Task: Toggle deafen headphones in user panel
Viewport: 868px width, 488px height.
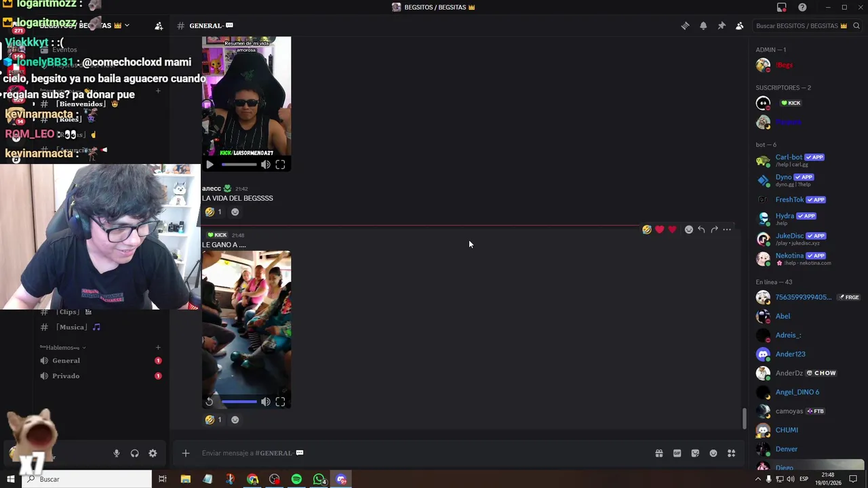Action: pyautogui.click(x=134, y=453)
